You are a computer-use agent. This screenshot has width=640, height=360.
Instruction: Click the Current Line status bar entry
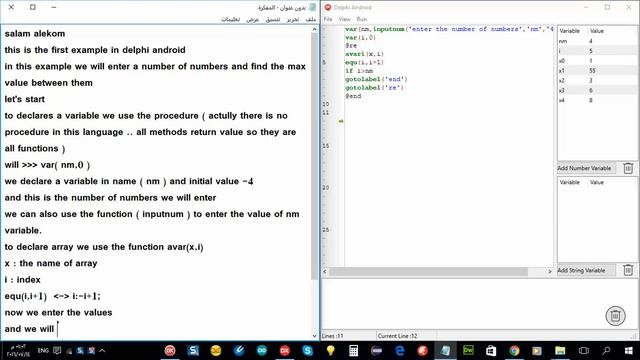[x=398, y=336]
